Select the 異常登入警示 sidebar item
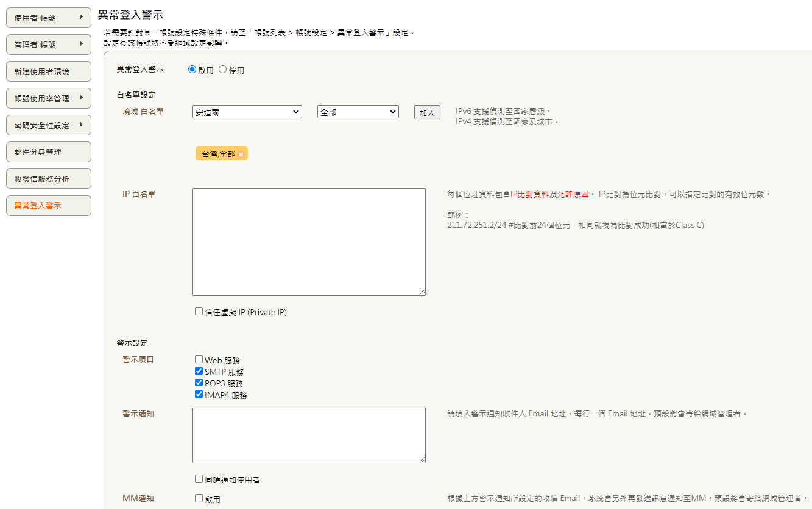812x509 pixels. coord(48,205)
